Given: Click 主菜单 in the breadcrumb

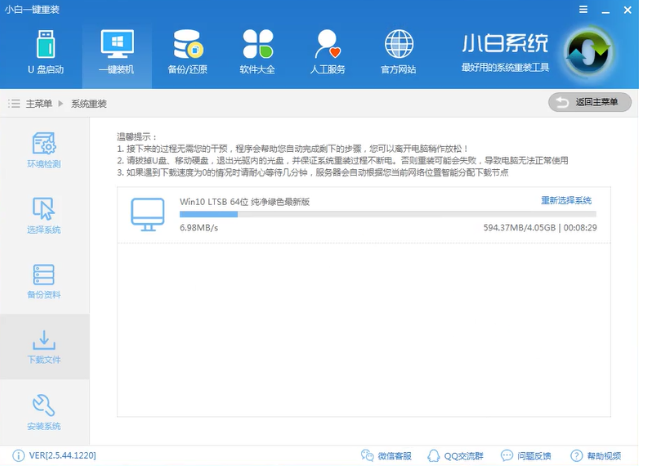Looking at the screenshot, I should (x=39, y=104).
